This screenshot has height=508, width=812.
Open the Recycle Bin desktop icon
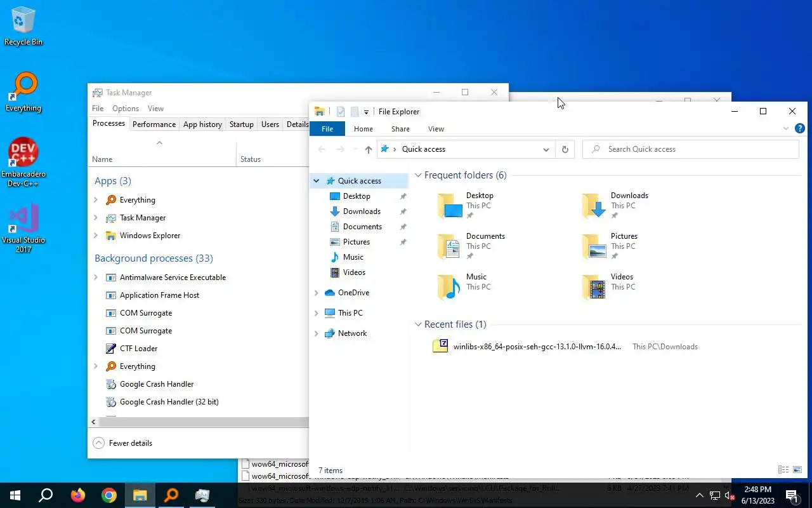(x=23, y=27)
